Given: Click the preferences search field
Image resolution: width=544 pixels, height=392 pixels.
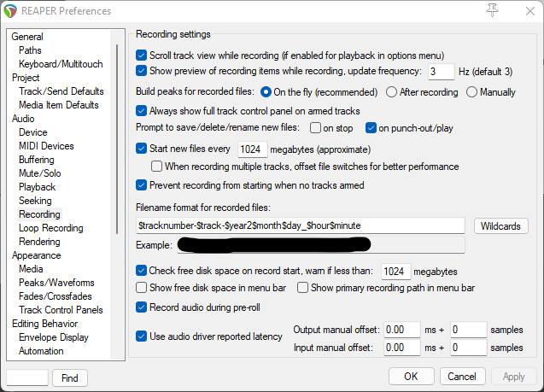Looking at the screenshot, I should tap(27, 377).
